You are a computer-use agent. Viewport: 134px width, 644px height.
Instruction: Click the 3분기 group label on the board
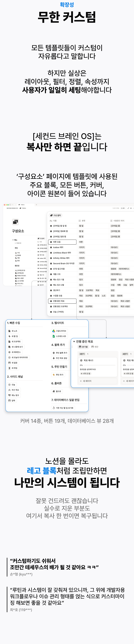click(82, 354)
